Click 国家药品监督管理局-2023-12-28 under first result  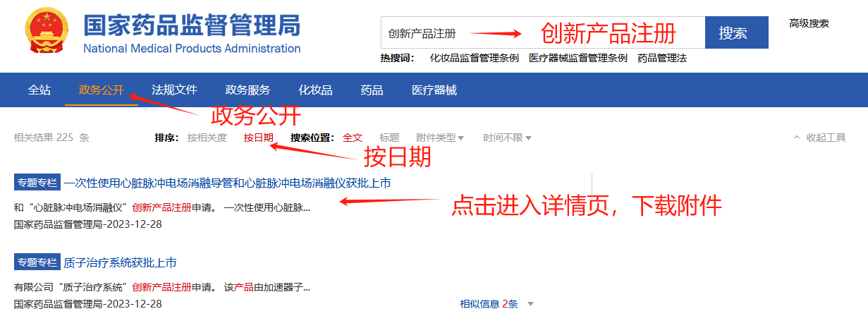click(x=88, y=224)
